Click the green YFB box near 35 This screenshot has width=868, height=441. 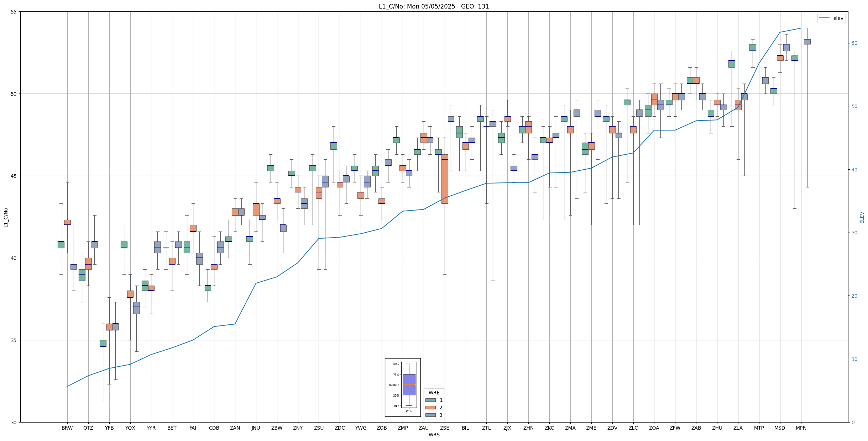(x=103, y=343)
